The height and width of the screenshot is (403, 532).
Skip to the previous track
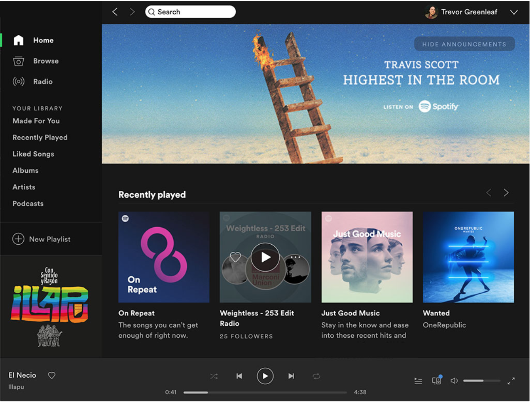tap(239, 376)
